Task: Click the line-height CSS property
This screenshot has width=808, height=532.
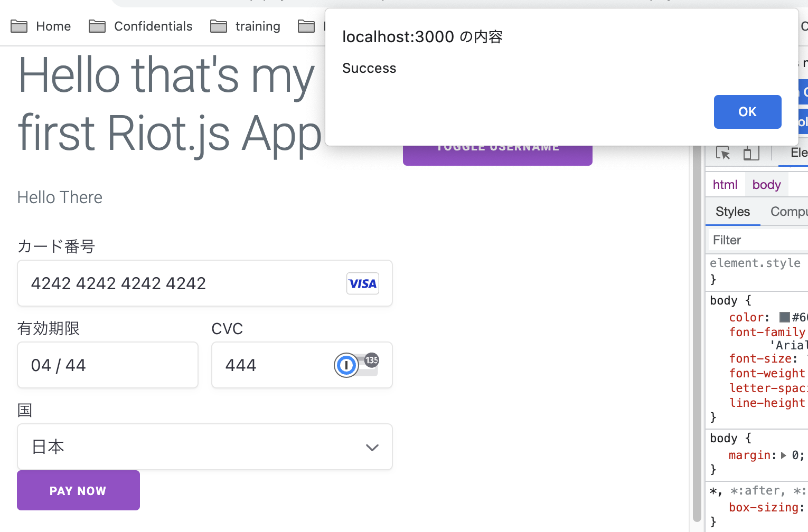Action: coord(767,403)
